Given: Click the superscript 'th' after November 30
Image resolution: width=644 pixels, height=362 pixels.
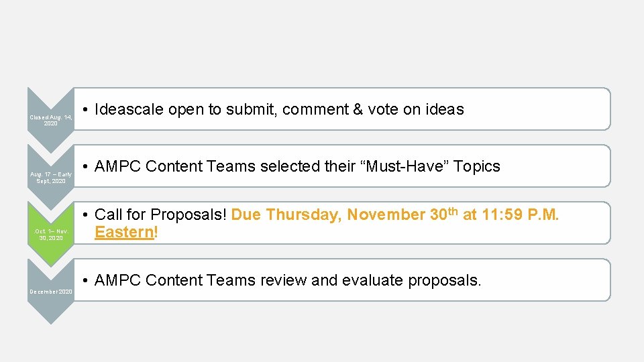Looking at the screenshot, I should 453,211.
